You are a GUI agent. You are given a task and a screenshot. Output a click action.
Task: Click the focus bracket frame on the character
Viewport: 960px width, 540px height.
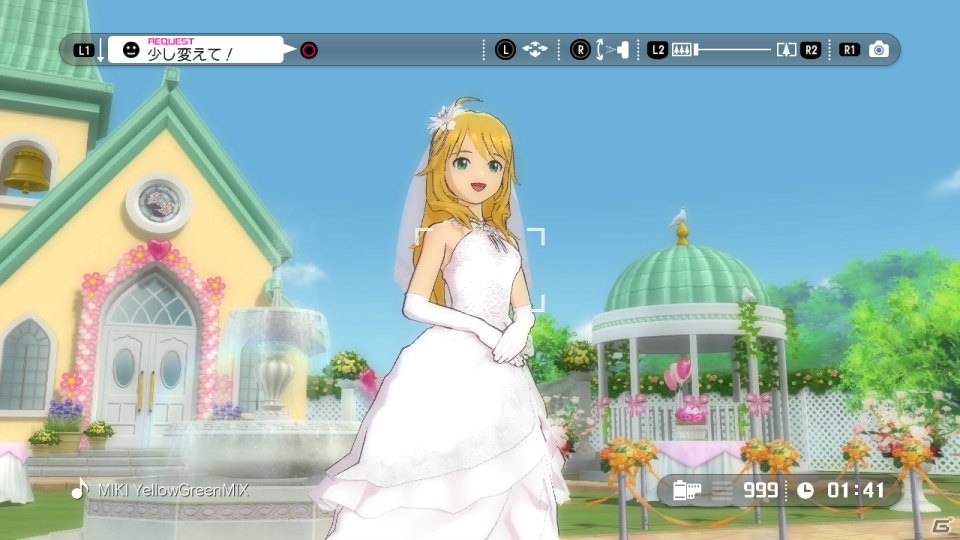click(x=480, y=270)
